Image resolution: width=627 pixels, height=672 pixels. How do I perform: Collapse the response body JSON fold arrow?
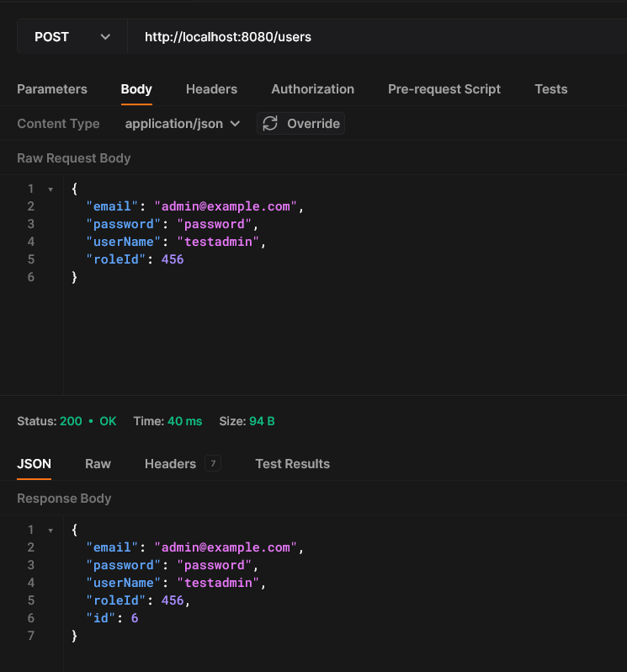click(50, 531)
